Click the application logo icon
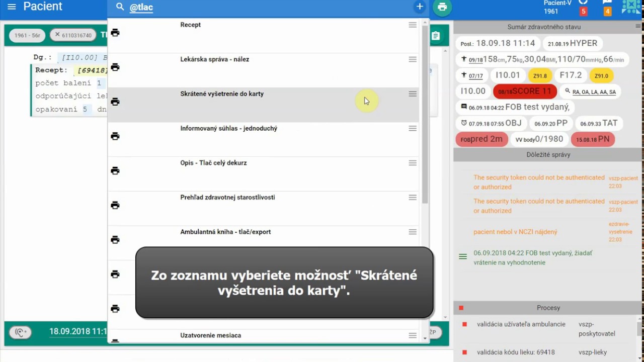The width and height of the screenshot is (644, 362). click(x=631, y=7)
